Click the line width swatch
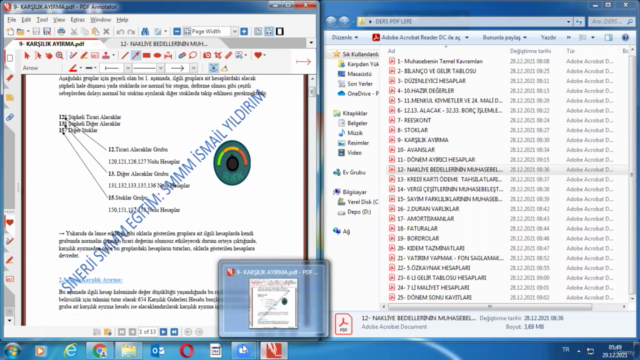Screen dimensions: 640x360 [x=89, y=68]
